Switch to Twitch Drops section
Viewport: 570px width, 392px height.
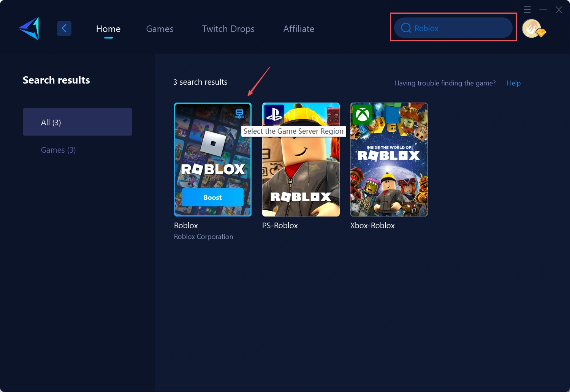click(x=228, y=28)
